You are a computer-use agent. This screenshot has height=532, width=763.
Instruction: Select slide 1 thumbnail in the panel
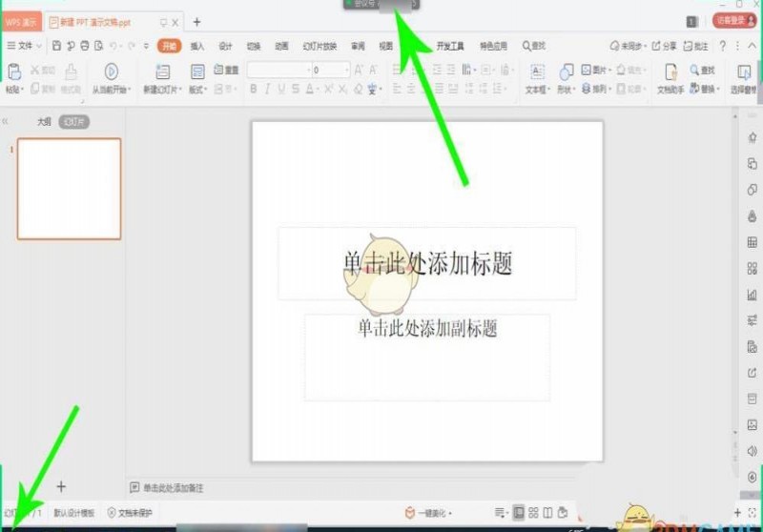click(69, 189)
